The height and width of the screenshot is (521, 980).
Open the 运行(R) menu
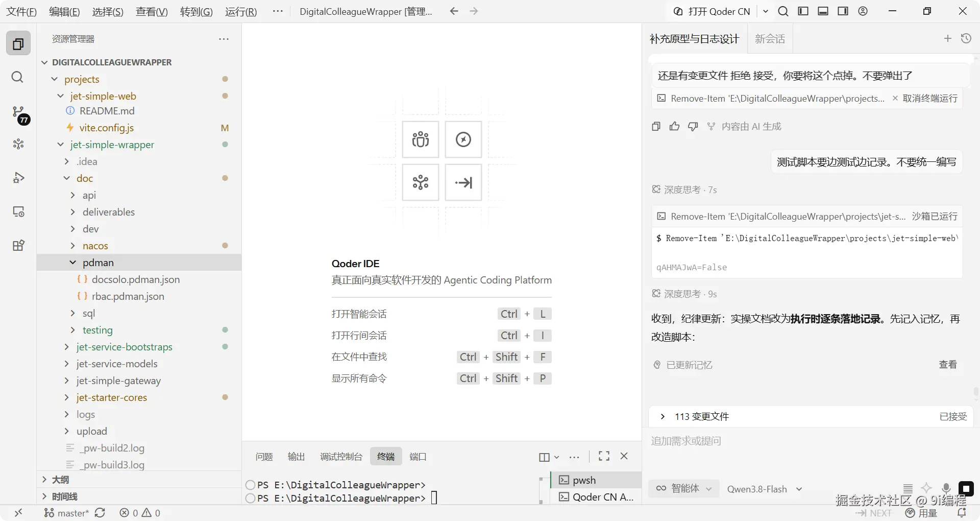(x=241, y=11)
